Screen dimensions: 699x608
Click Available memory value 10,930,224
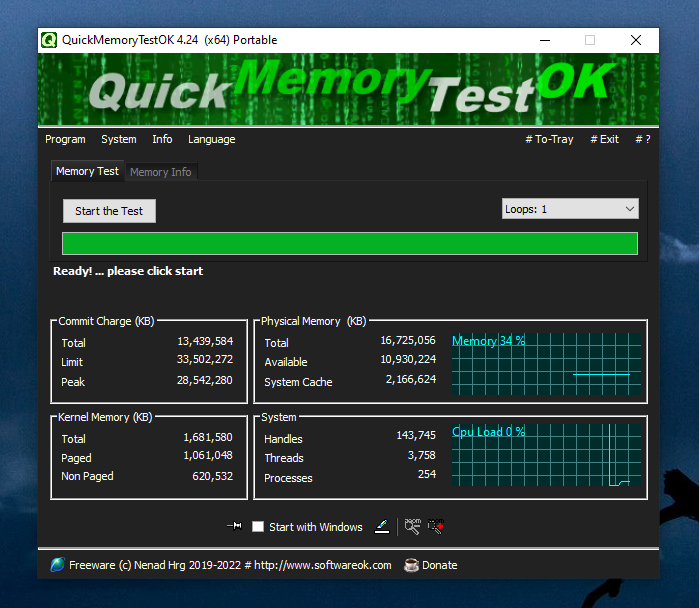(x=408, y=359)
